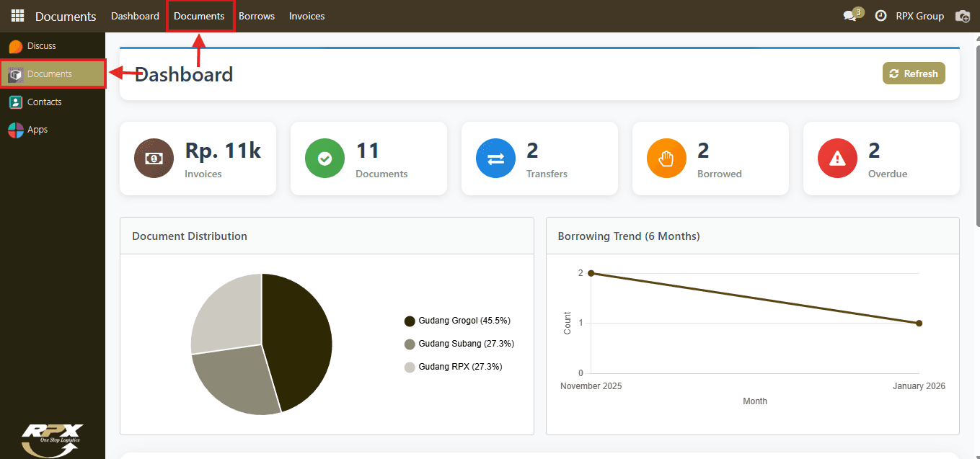Open the Invoices menu in top bar
The height and width of the screenshot is (459, 980).
pyautogui.click(x=307, y=16)
